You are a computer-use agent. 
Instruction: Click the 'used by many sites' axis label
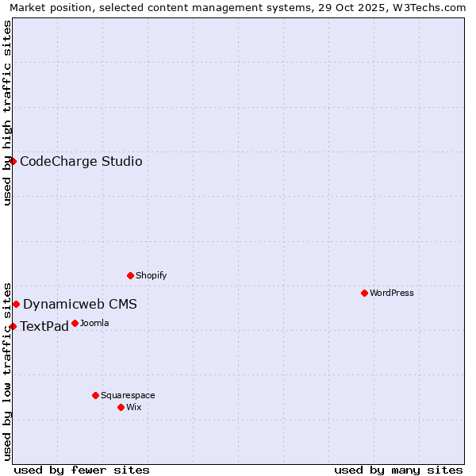point(398,470)
